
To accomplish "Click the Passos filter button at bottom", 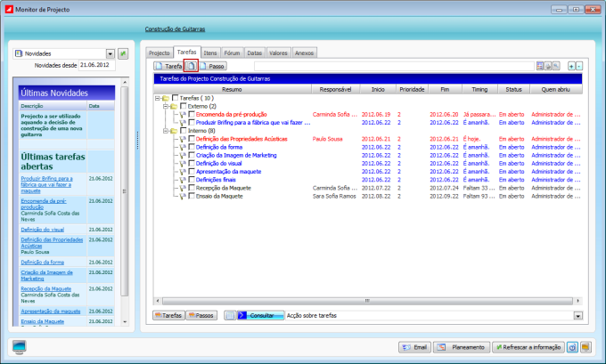I will click(x=201, y=315).
